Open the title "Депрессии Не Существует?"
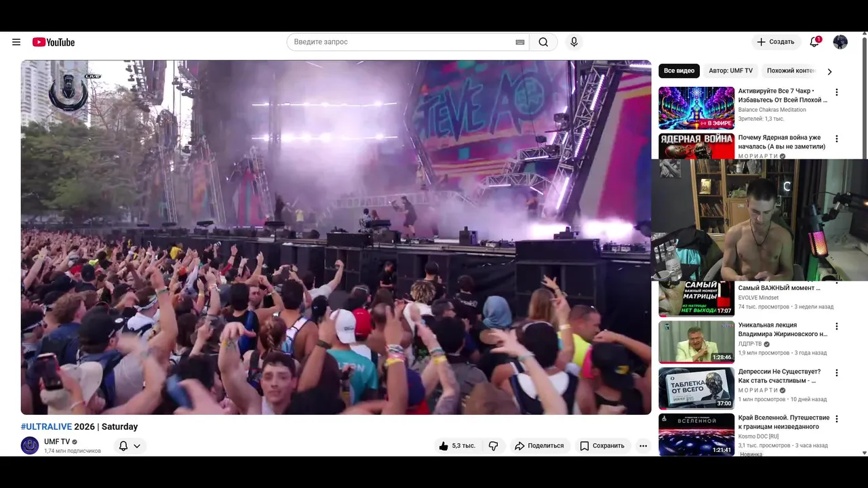The height and width of the screenshot is (488, 868). (x=779, y=376)
